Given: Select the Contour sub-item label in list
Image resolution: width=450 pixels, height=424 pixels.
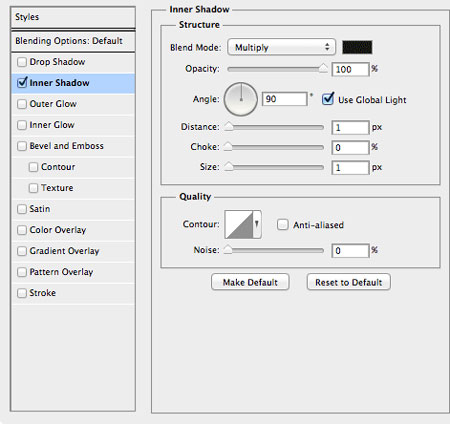Looking at the screenshot, I should click(x=58, y=167).
